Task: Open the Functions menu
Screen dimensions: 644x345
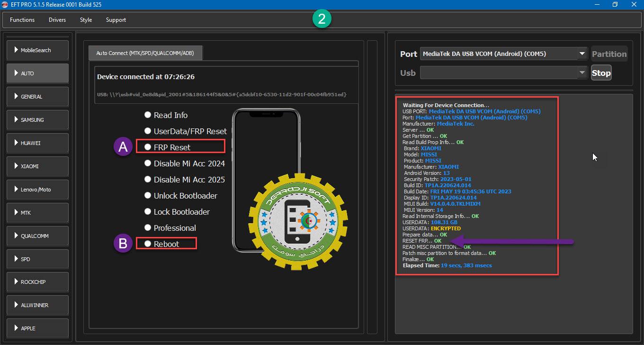Action: click(22, 20)
